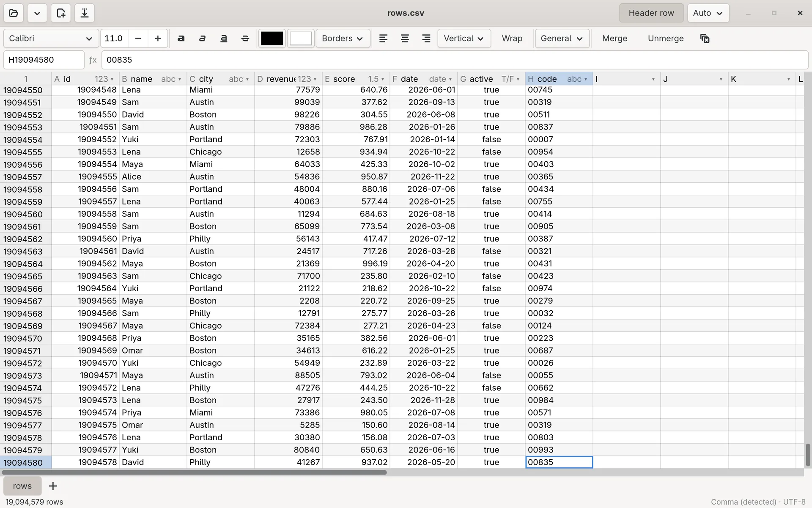Screen dimensions: 812x508
Task: Open file using the folder icon
Action: [x=14, y=13]
